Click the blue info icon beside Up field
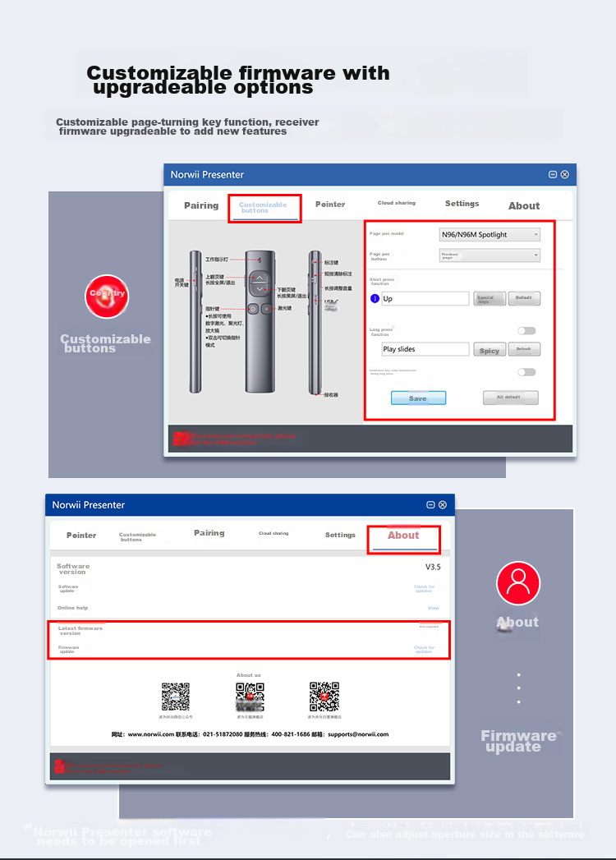 (375, 298)
